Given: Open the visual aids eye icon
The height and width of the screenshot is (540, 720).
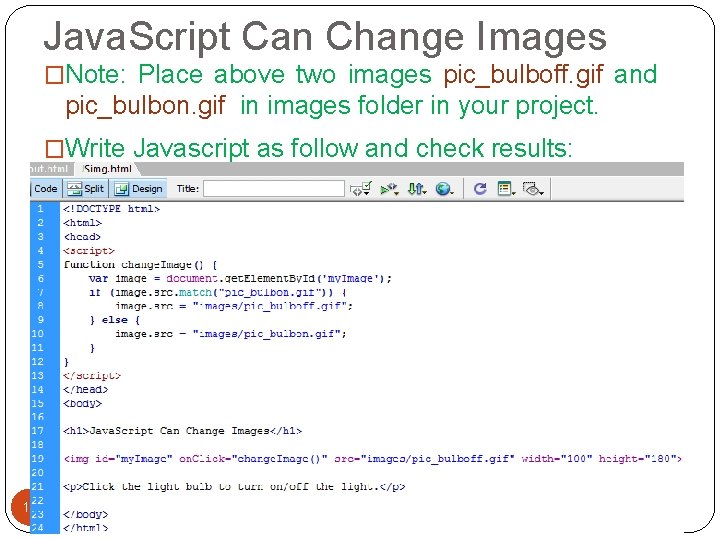Looking at the screenshot, I should click(533, 189).
